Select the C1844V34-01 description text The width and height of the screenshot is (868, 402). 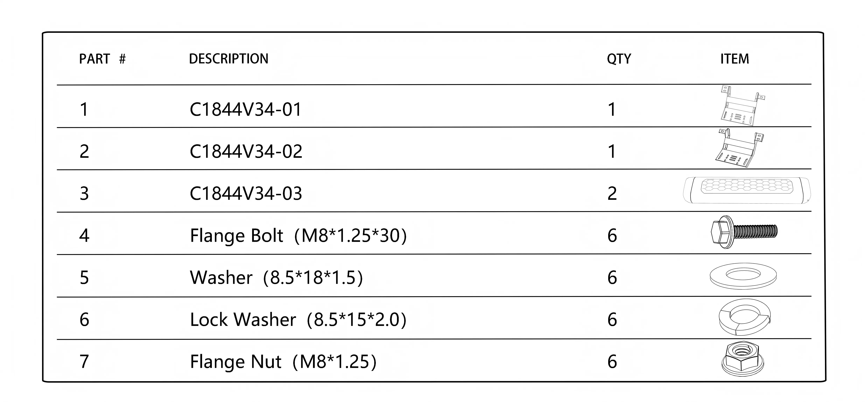point(245,110)
